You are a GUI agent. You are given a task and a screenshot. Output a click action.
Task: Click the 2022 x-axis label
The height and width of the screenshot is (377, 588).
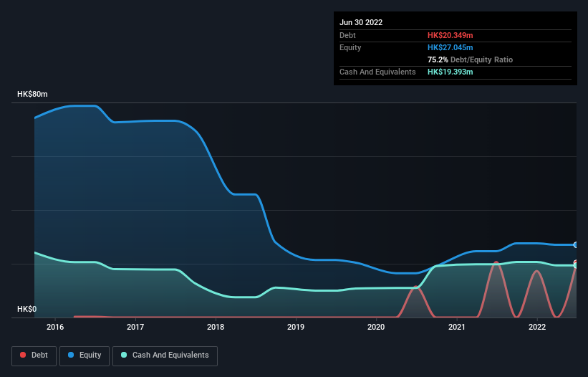point(537,327)
